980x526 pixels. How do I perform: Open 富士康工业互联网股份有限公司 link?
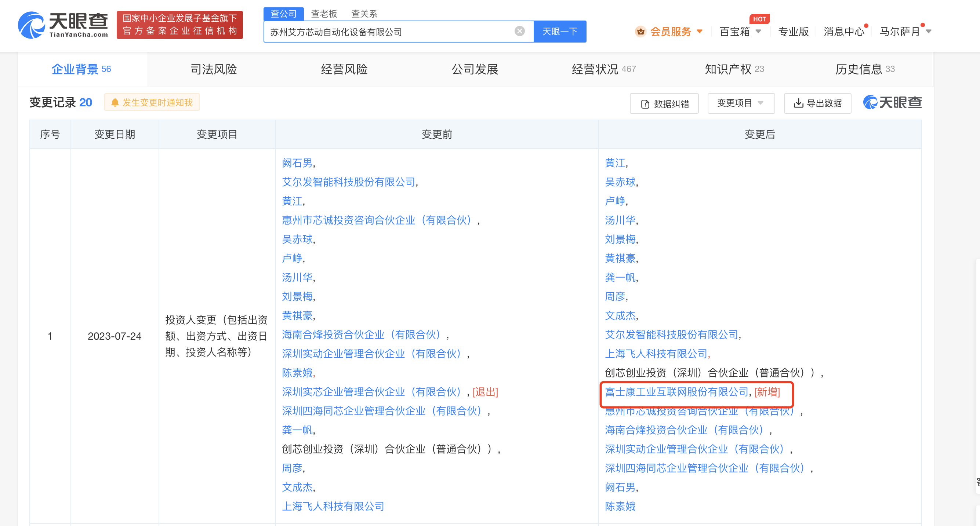(x=676, y=392)
